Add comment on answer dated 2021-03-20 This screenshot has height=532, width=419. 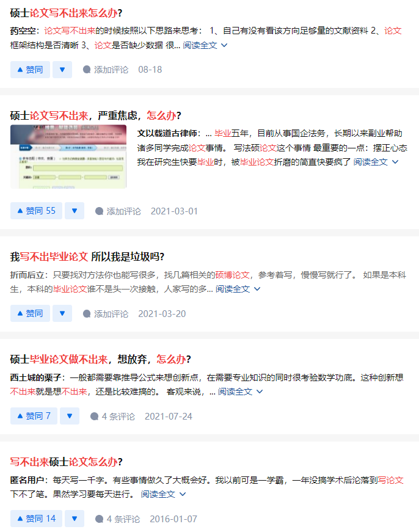click(106, 313)
